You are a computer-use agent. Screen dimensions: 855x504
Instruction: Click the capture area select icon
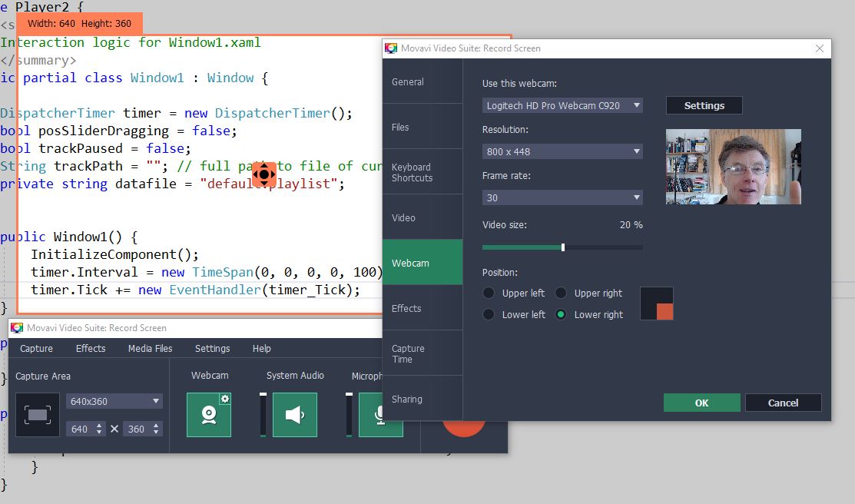click(x=38, y=415)
